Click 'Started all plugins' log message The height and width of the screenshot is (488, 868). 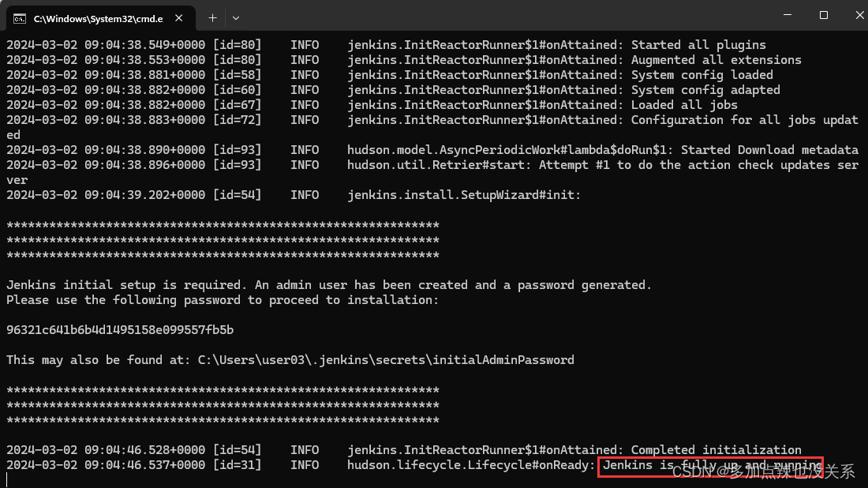[698, 45]
